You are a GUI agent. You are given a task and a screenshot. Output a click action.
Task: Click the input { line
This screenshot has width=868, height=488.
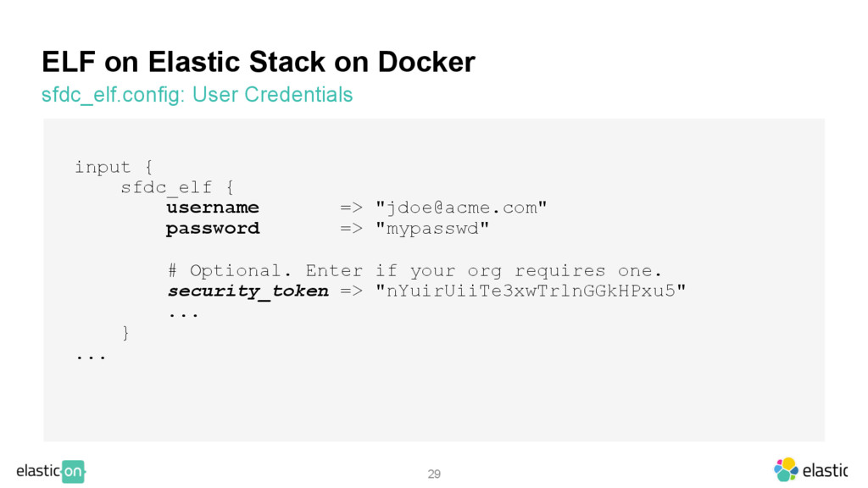[114, 167]
